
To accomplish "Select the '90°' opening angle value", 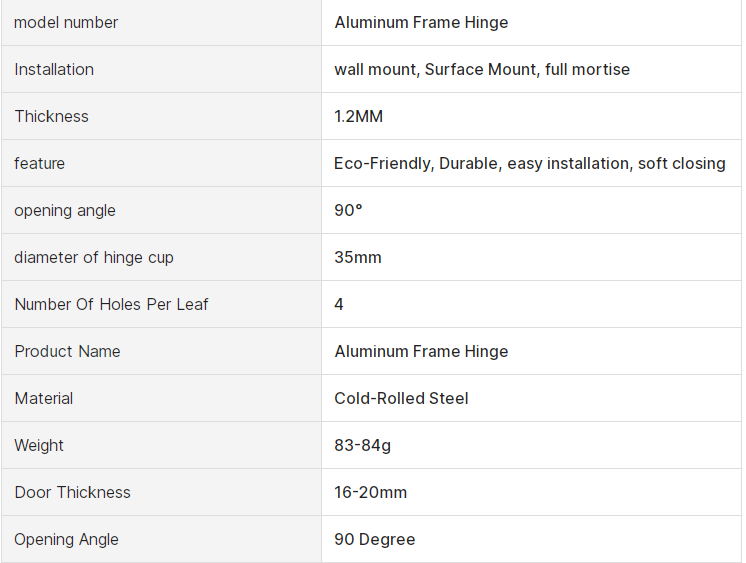I will click(x=348, y=210).
